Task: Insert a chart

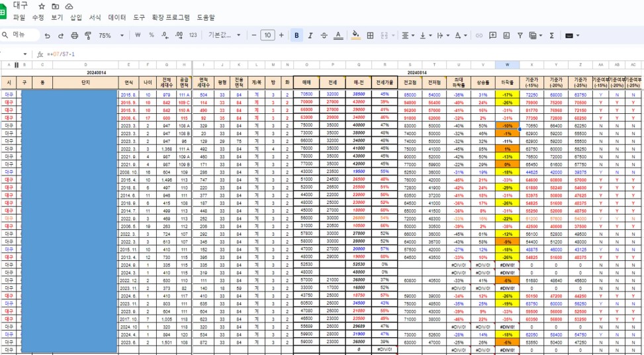Action: pyautogui.click(x=506, y=35)
